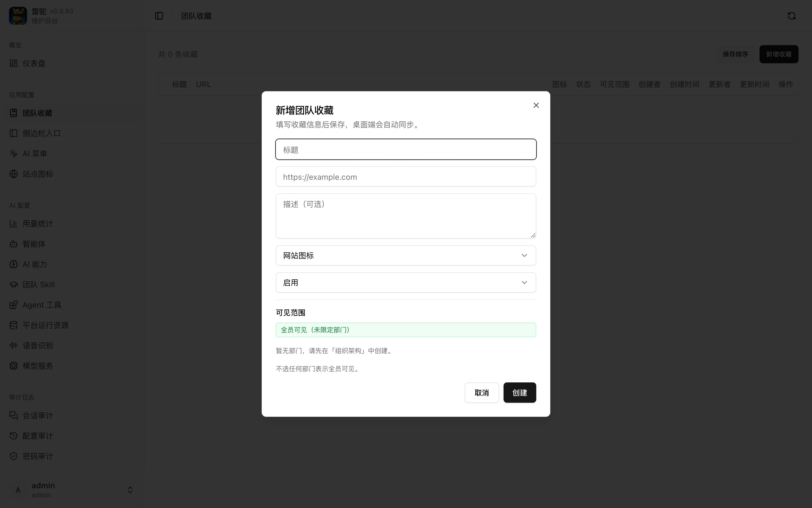Focus the 标题 input field

(406, 149)
